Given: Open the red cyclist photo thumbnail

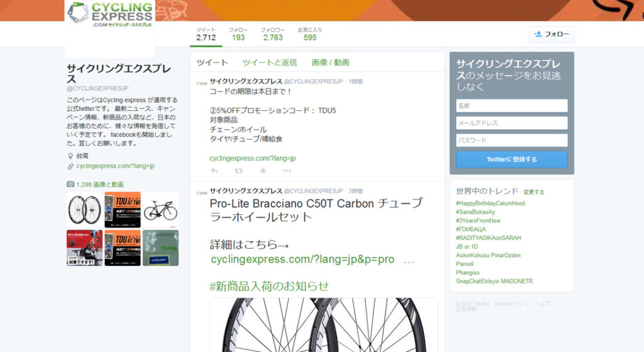Looking at the screenshot, I should [84, 248].
